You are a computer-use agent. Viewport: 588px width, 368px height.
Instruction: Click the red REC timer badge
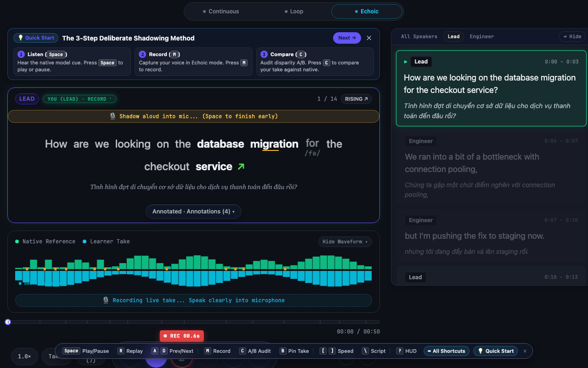click(x=181, y=336)
